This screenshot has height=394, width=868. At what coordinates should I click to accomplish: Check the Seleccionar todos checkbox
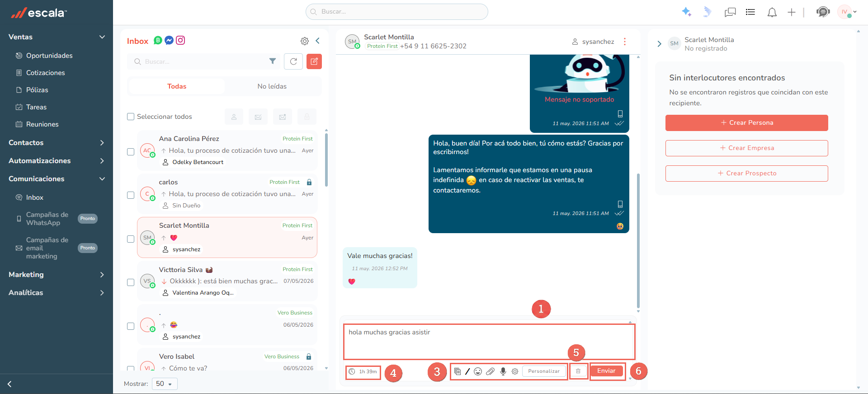[131, 117]
